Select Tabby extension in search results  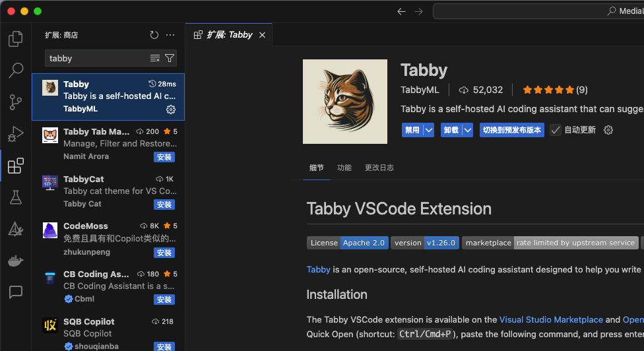[x=108, y=97]
